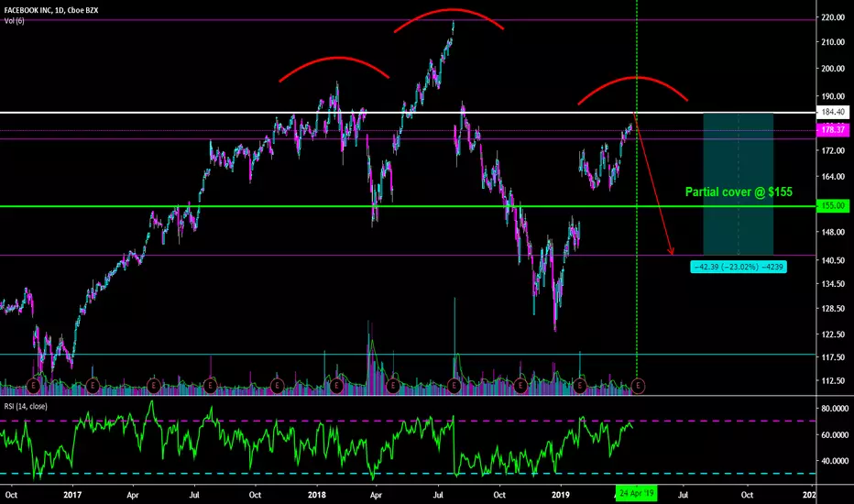Click the 200.00 price axis label
The width and height of the screenshot is (854, 504).
833,69
